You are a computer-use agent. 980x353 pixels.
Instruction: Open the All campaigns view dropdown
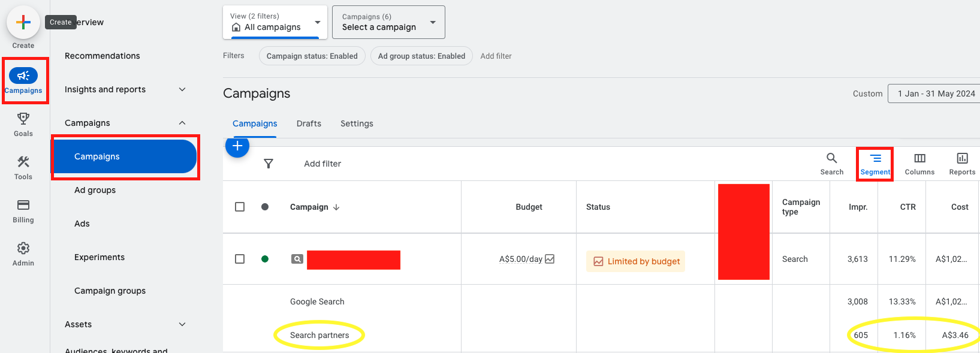pos(275,22)
